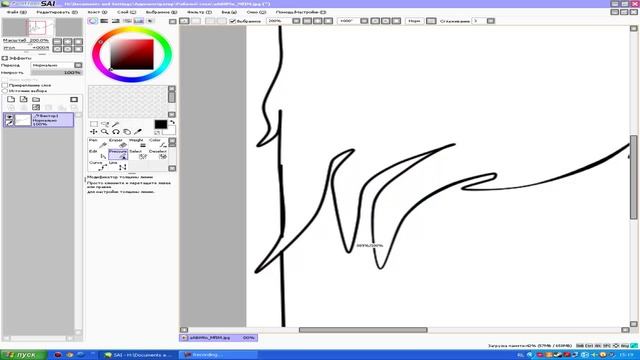The width and height of the screenshot is (640, 360).
Task: Toggle the swatches panel
Action: coord(139,21)
